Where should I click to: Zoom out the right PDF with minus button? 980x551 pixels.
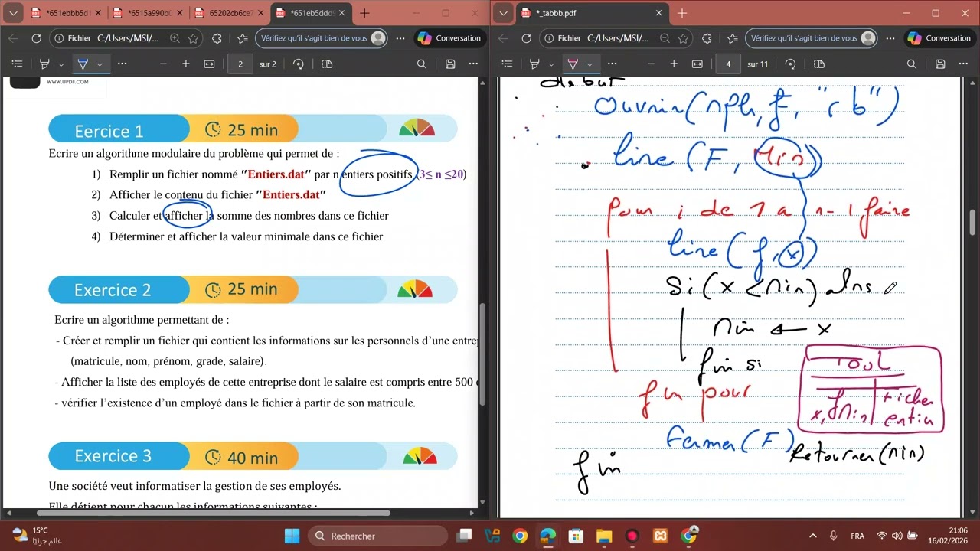pyautogui.click(x=652, y=64)
